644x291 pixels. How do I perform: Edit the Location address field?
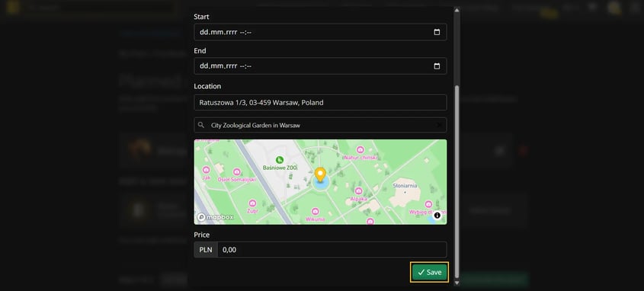(x=320, y=103)
